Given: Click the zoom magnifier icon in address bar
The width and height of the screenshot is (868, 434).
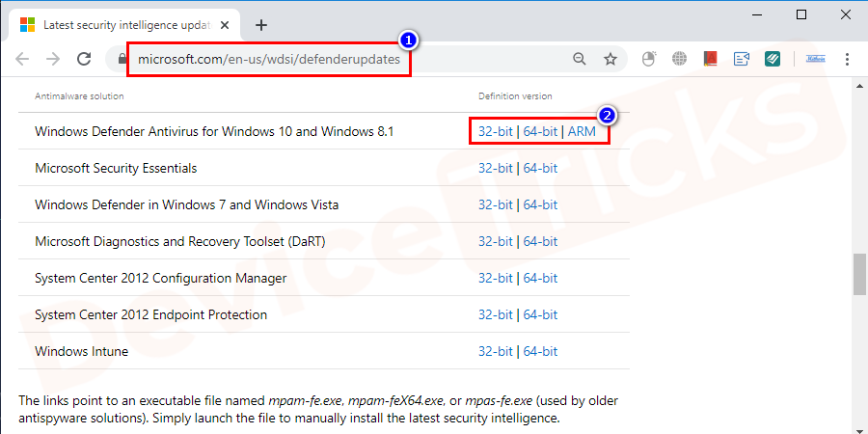Looking at the screenshot, I should pos(580,59).
